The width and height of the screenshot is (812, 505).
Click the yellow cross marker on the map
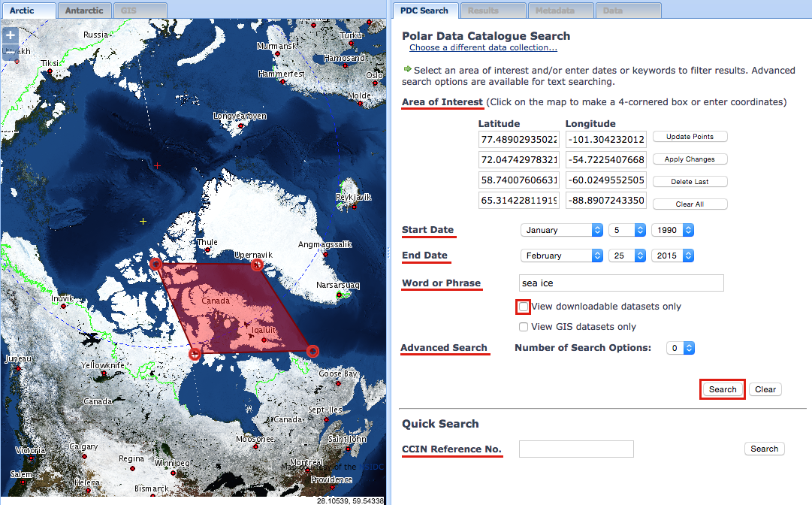tap(142, 221)
